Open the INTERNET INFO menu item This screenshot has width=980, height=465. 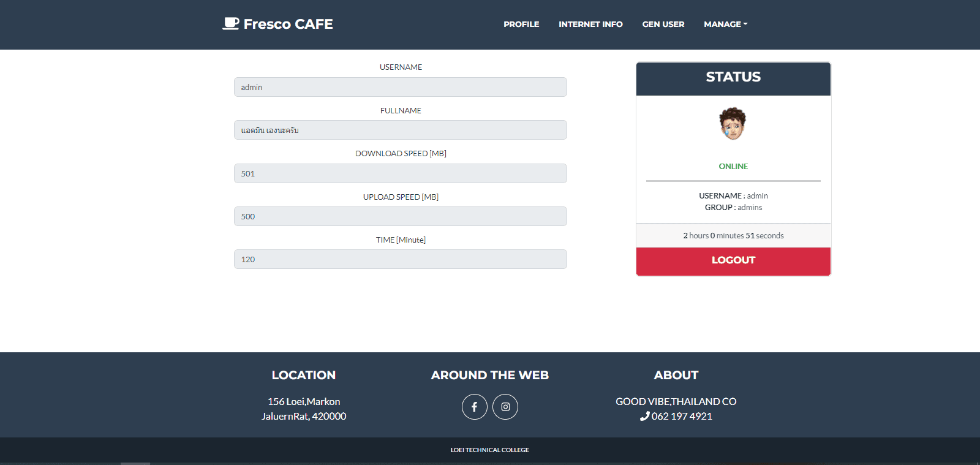click(590, 25)
